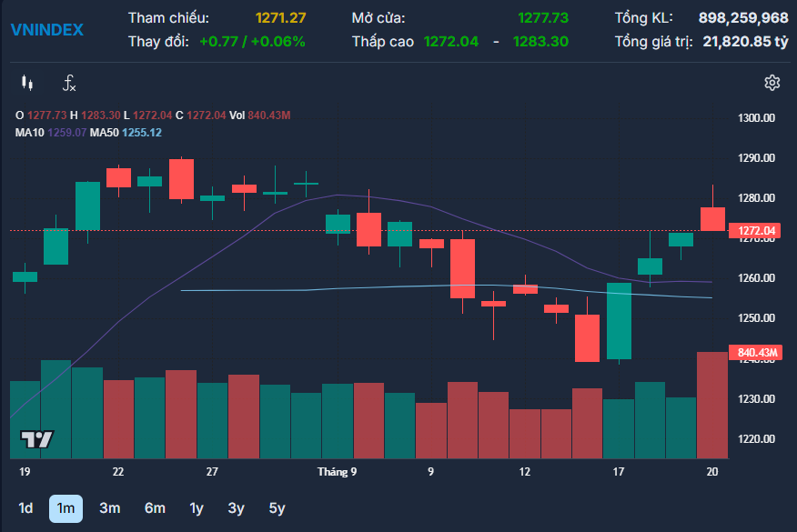
Task: Open the candlestick chart type selector
Action: click(x=27, y=83)
